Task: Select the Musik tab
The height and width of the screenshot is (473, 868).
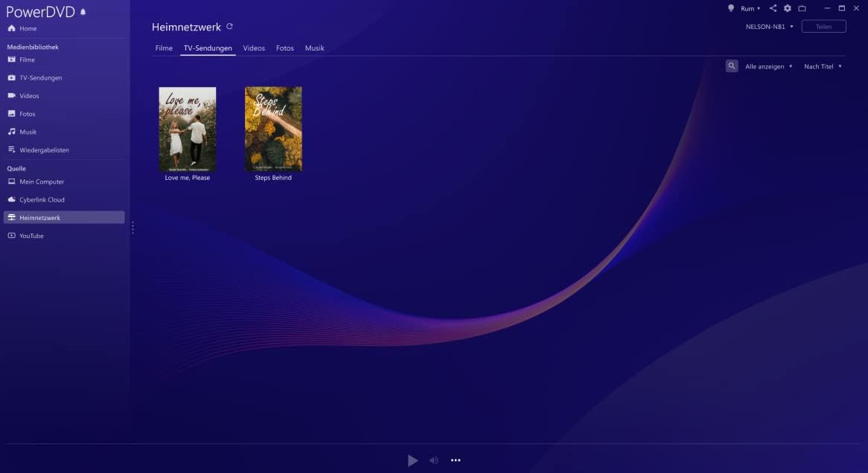Action: pyautogui.click(x=314, y=48)
